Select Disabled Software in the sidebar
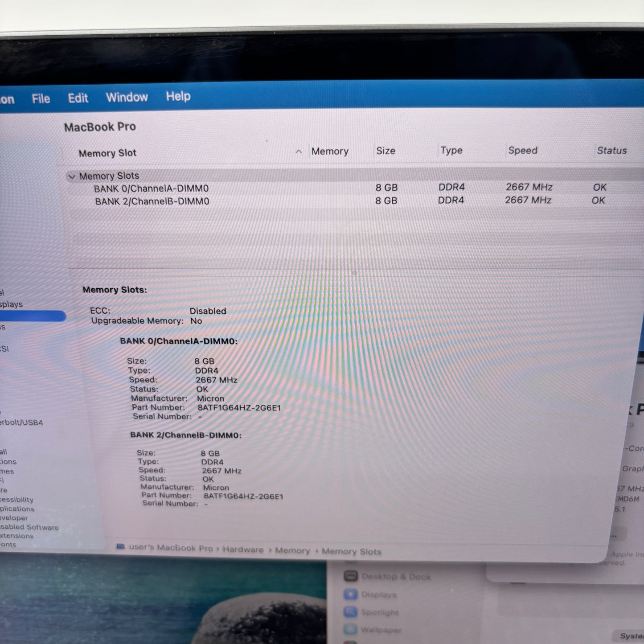644x644 pixels. [x=29, y=527]
